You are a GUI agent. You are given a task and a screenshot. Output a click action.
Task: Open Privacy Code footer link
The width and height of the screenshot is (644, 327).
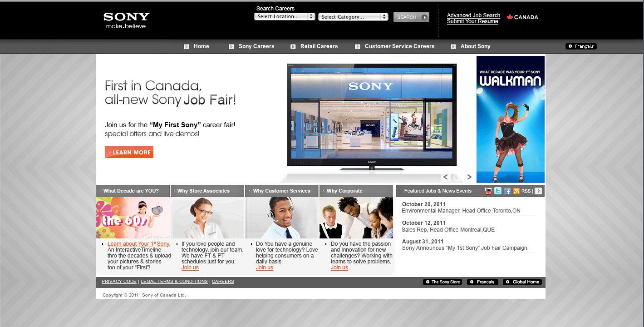(x=119, y=282)
